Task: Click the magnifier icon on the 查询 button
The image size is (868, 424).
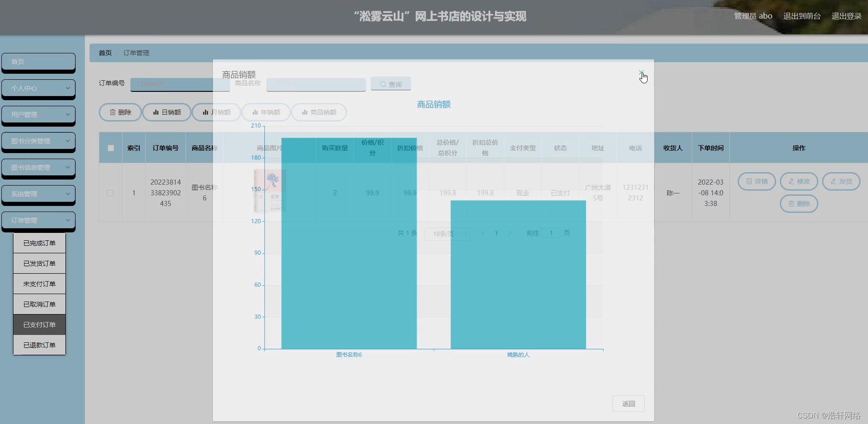Action: click(382, 84)
